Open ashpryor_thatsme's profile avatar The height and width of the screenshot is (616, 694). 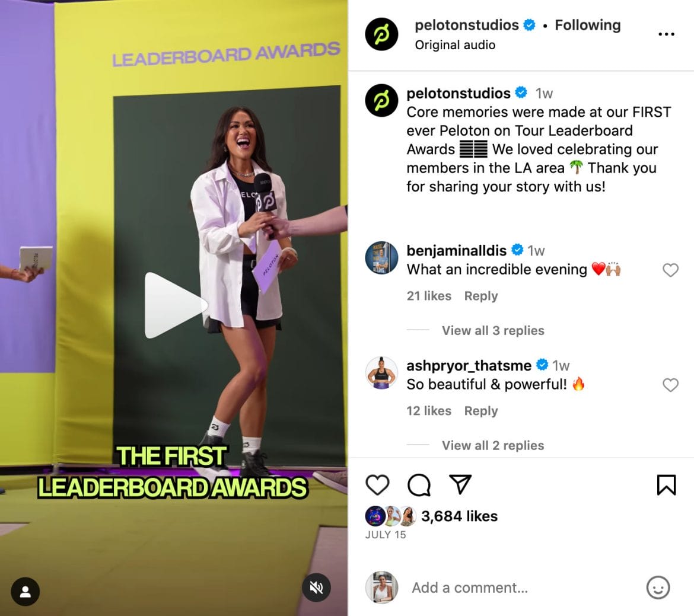pos(381,372)
